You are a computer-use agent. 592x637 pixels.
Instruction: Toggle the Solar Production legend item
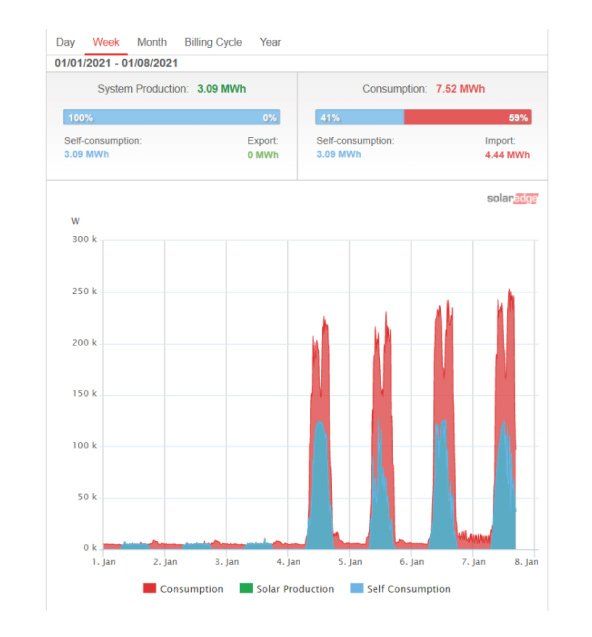(x=287, y=589)
